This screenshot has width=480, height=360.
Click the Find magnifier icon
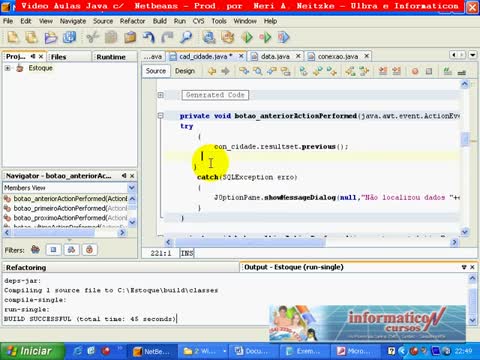click(186, 37)
